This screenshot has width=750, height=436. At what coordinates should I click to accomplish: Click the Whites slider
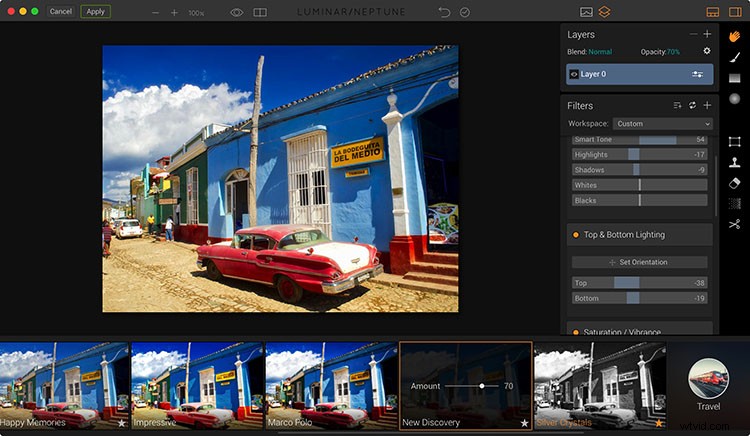pos(640,185)
